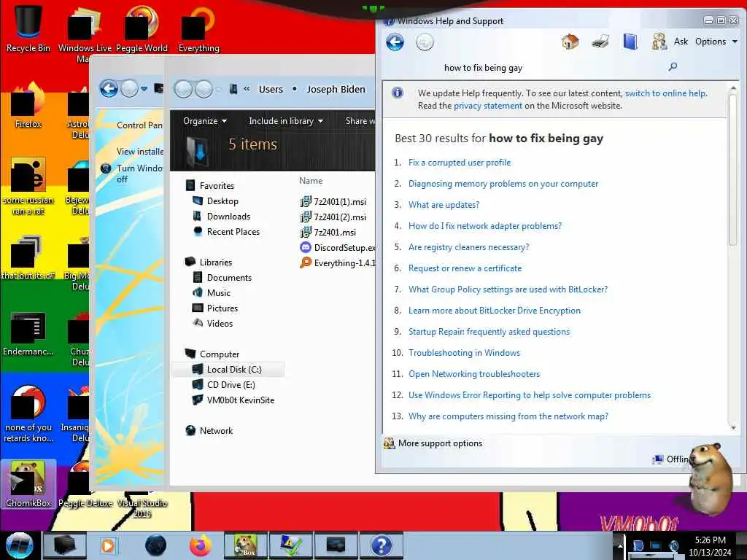747x560 pixels.
Task: Open the Options dropdown in Help
Action: tap(716, 42)
